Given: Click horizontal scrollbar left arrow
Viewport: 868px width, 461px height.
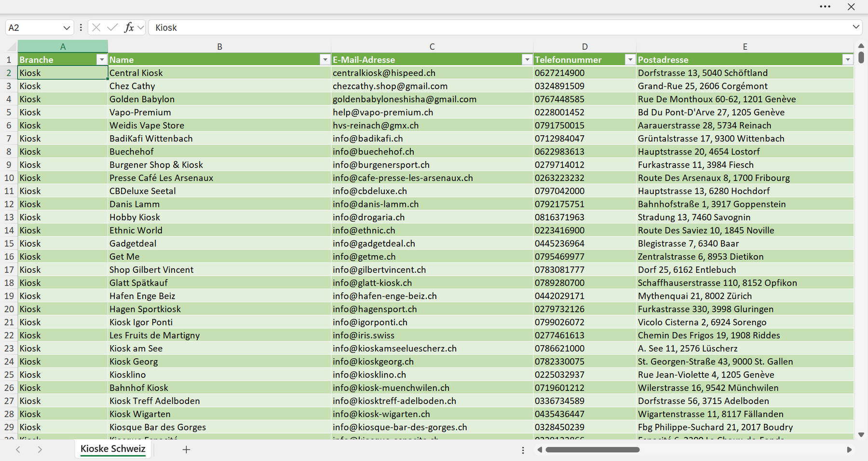Looking at the screenshot, I should 540,449.
